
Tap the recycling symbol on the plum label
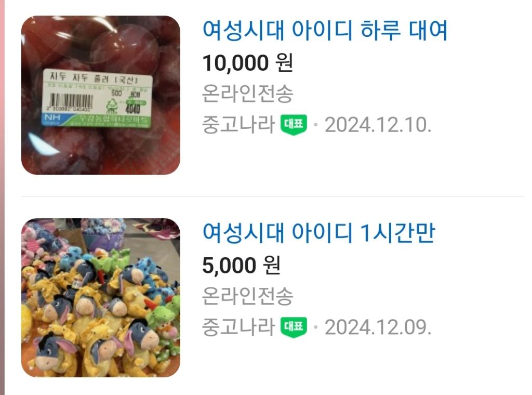(112, 106)
